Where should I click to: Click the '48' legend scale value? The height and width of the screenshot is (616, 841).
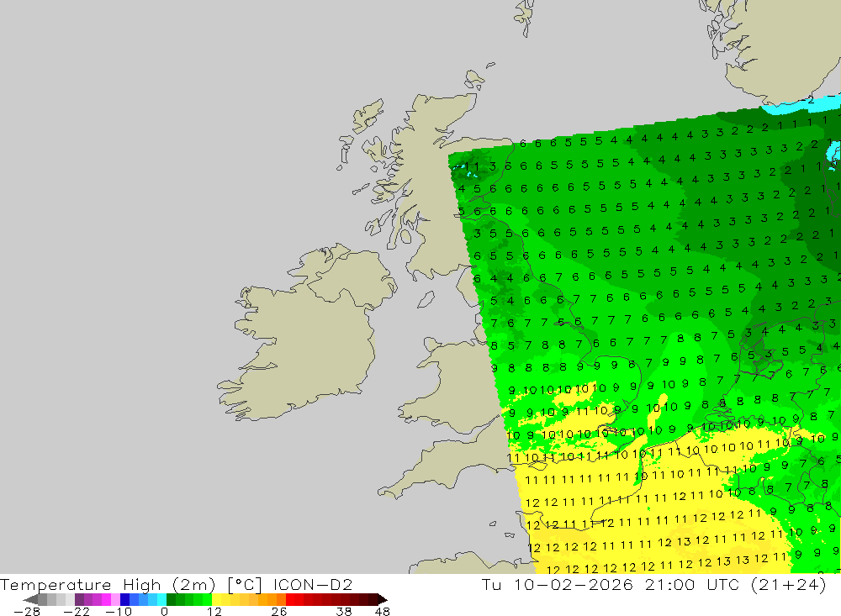click(x=383, y=612)
